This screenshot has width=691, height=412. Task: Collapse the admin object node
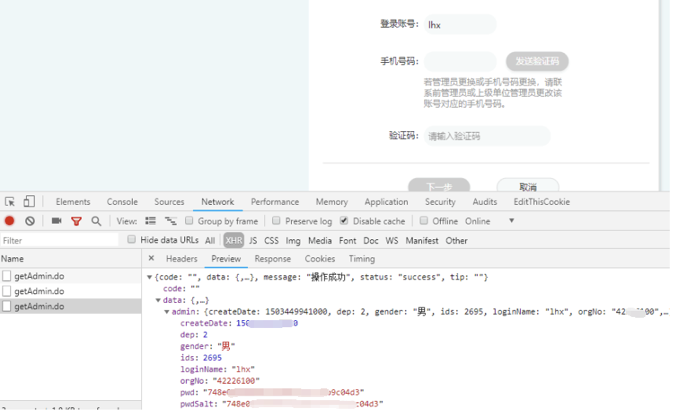coord(165,312)
